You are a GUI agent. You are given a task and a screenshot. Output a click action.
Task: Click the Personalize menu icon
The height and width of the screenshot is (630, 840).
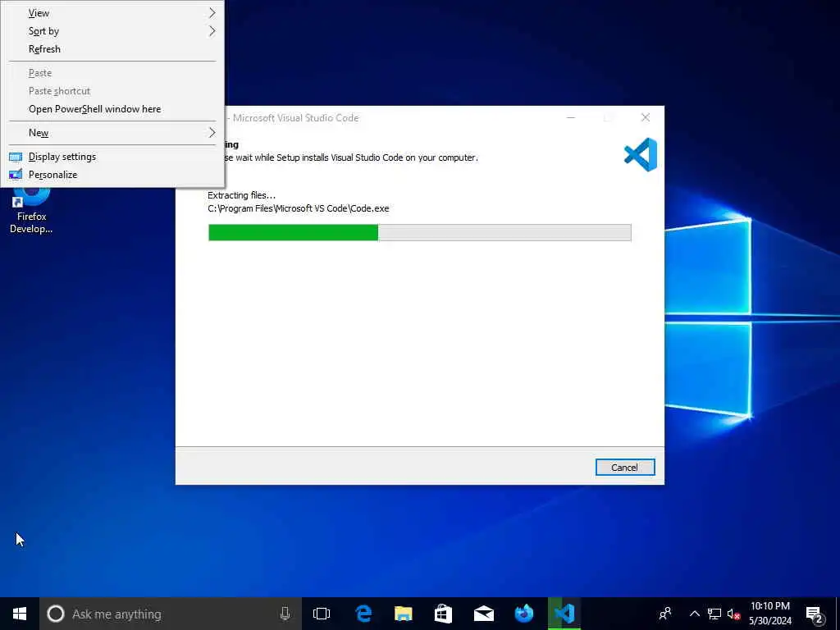16,175
